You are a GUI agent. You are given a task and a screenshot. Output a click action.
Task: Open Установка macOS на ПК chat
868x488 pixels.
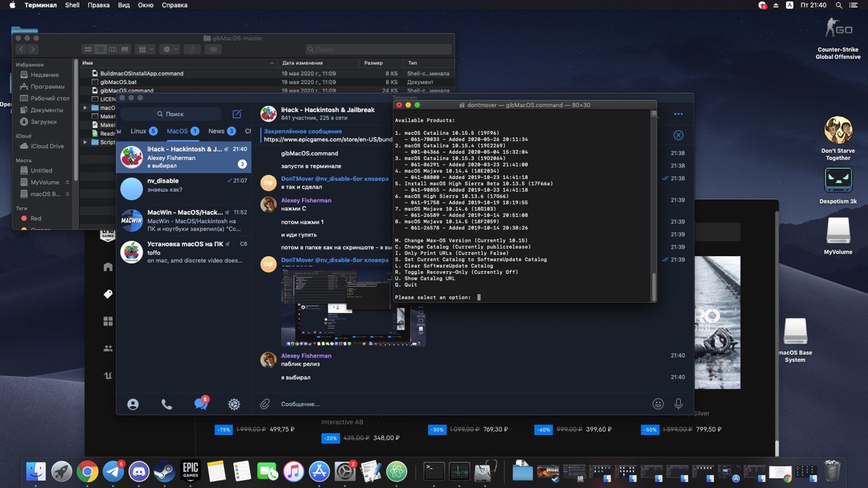click(184, 251)
